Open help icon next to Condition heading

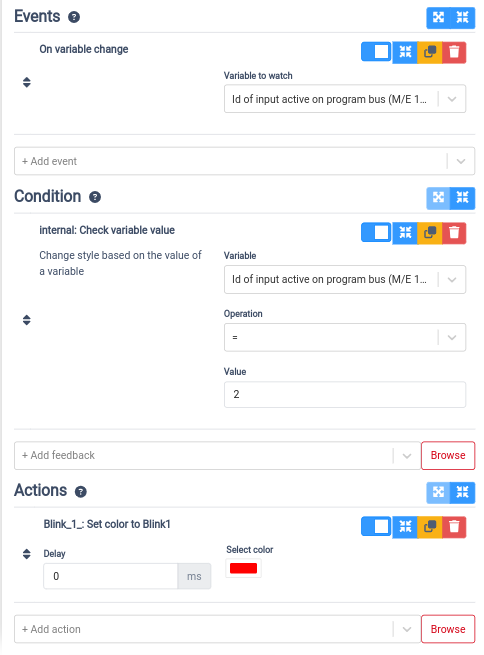95,197
